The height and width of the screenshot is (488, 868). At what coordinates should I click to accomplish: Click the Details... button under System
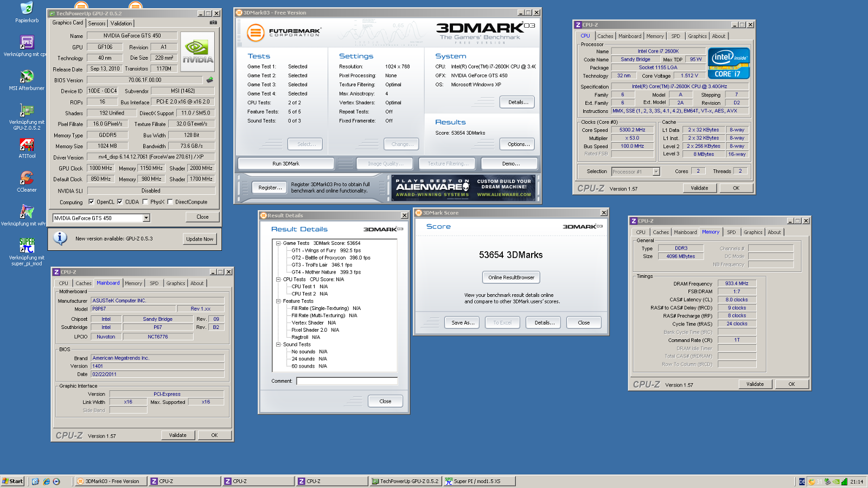(x=518, y=102)
